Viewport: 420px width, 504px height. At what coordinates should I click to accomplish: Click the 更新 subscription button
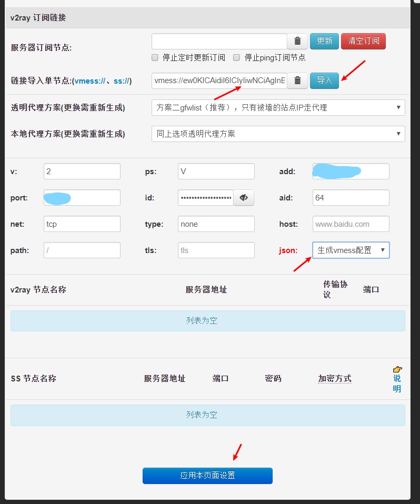pos(324,41)
